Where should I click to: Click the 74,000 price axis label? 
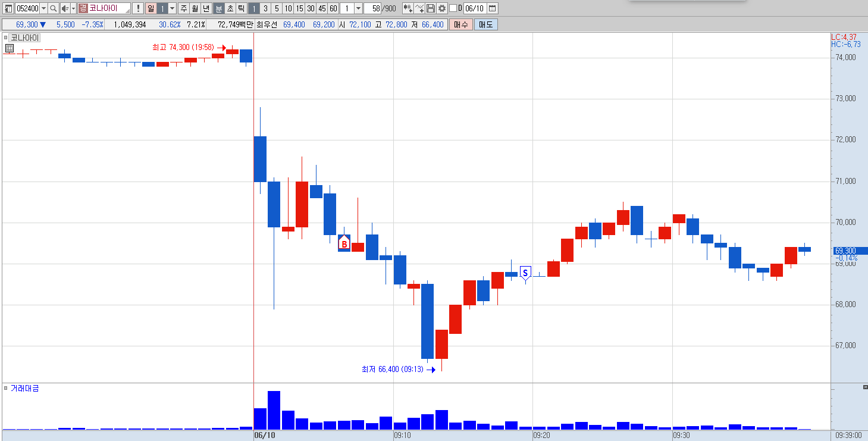[x=845, y=58]
